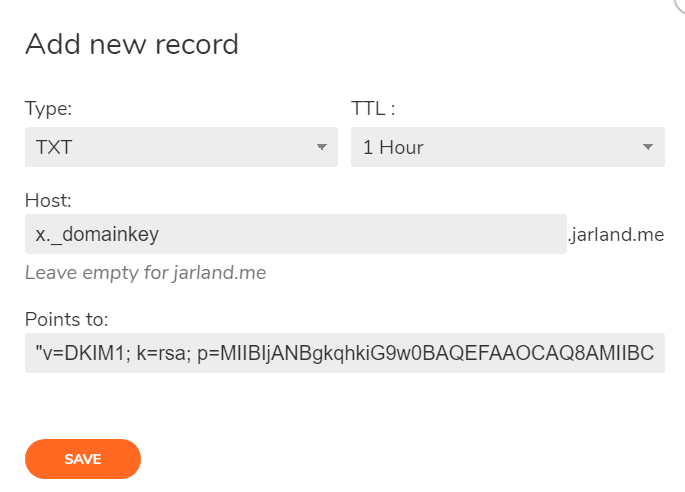Close the dialog using top-right circle

[682, 3]
